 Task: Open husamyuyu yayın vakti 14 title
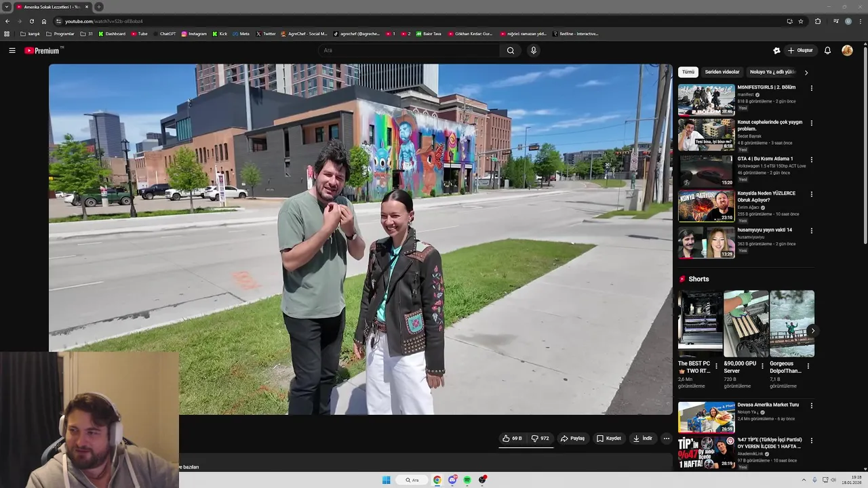click(x=765, y=230)
